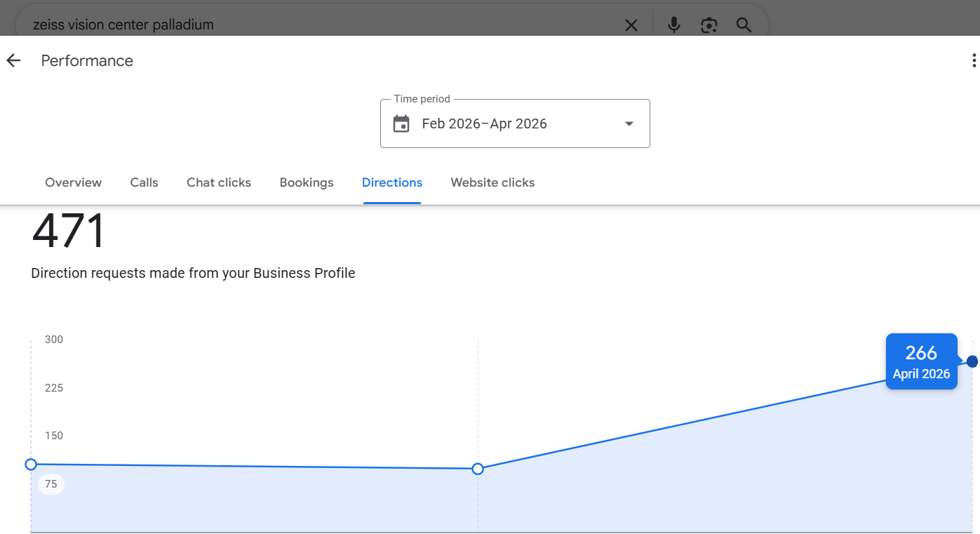Image resolution: width=980 pixels, height=534 pixels.
Task: Click the calendar icon in Time period
Action: (x=401, y=124)
